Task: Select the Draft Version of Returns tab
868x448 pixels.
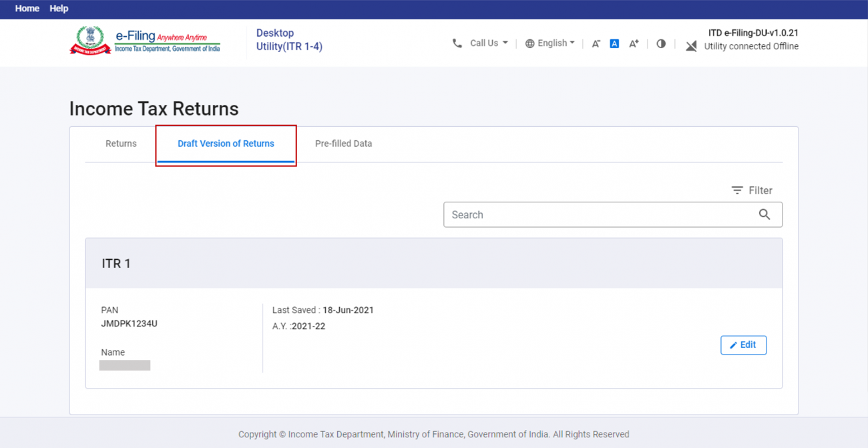Action: 226,144
